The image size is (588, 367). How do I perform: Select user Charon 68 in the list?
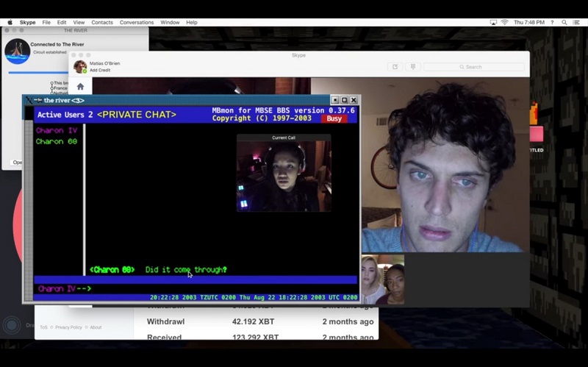[x=57, y=141]
